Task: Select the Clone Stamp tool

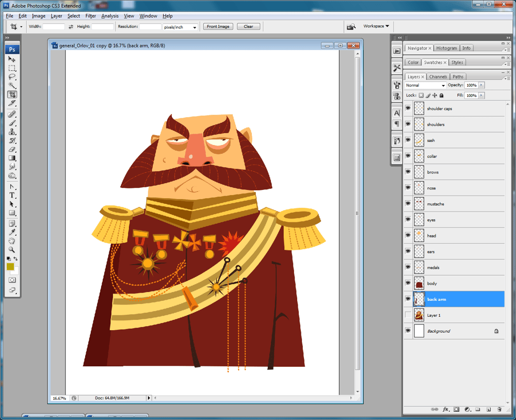Action: tap(12, 132)
